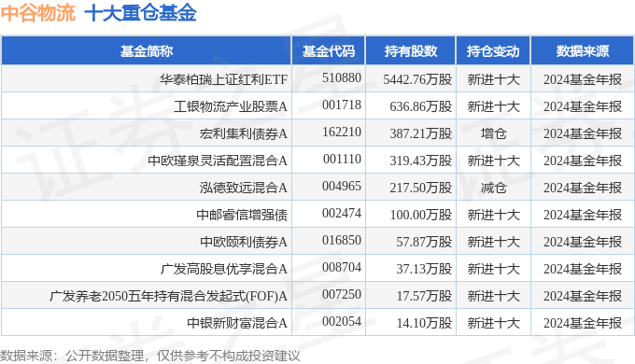Image resolution: width=635 pixels, height=364 pixels.
Task: Select the 宏利集利债券A fund name
Action: pyautogui.click(x=244, y=133)
